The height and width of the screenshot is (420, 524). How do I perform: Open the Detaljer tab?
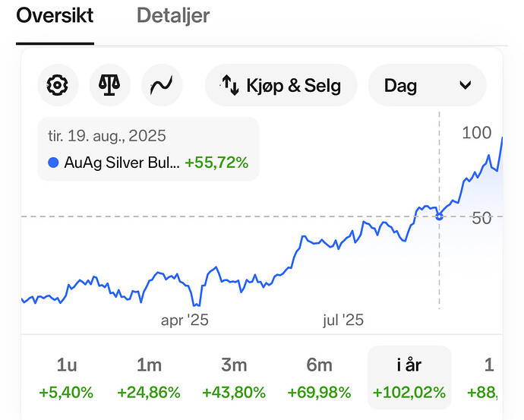click(x=173, y=15)
